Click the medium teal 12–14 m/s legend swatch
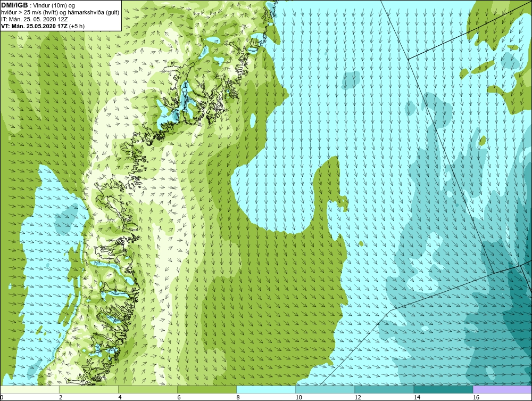The image size is (532, 401). point(384,389)
